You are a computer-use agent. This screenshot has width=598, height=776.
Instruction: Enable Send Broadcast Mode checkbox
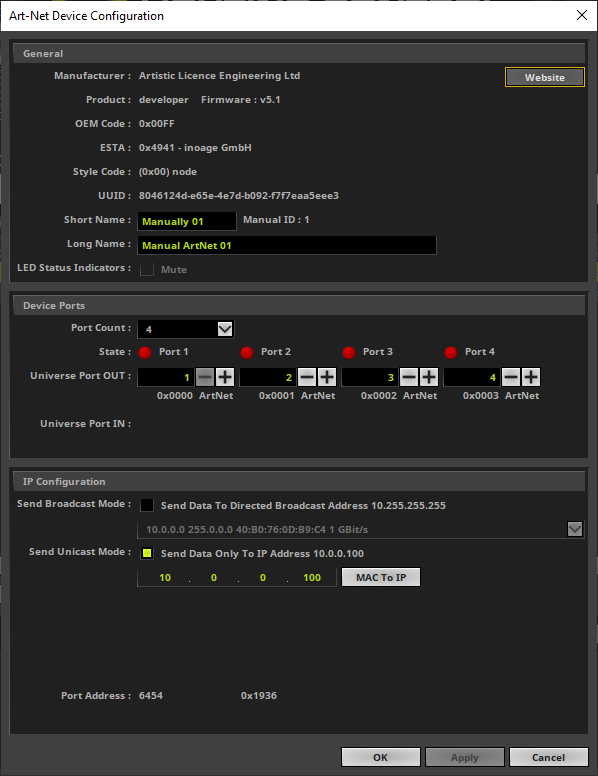point(147,505)
